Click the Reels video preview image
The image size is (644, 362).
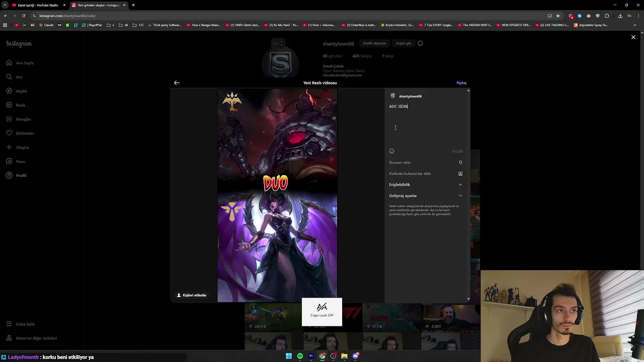[x=277, y=196]
